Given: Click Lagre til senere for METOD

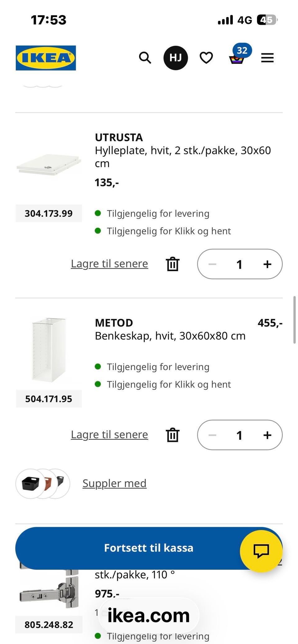Looking at the screenshot, I should tap(109, 434).
